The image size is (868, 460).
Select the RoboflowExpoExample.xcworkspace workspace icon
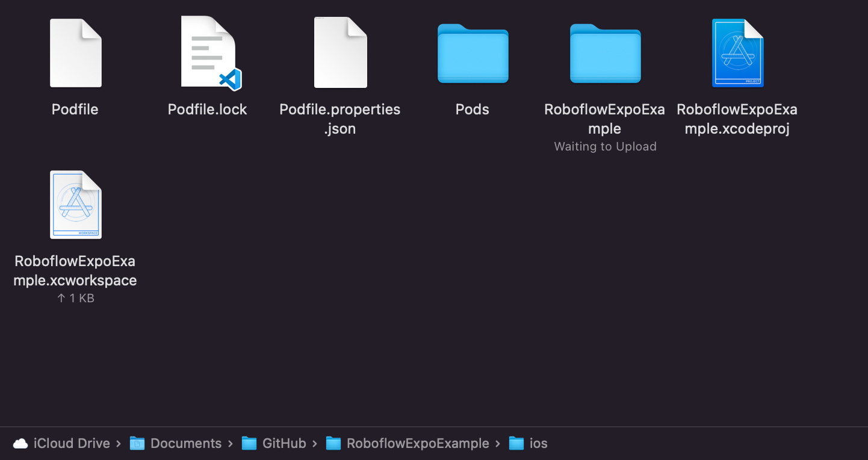pos(75,205)
